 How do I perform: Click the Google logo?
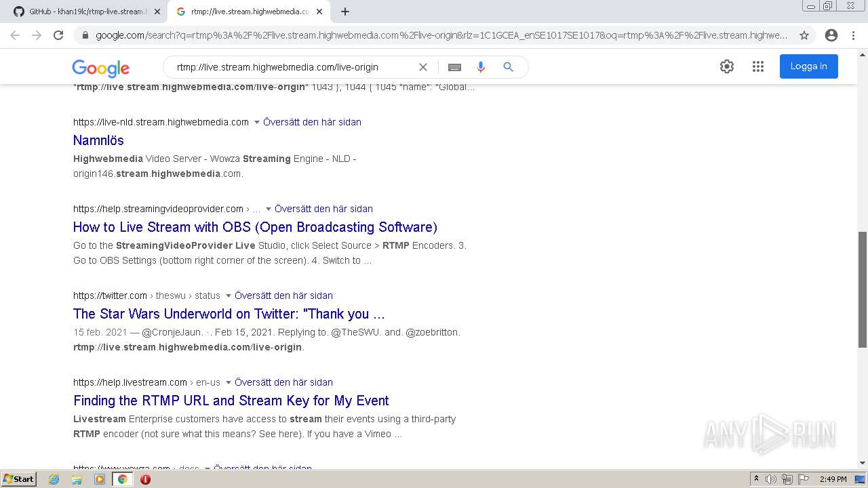tap(100, 68)
